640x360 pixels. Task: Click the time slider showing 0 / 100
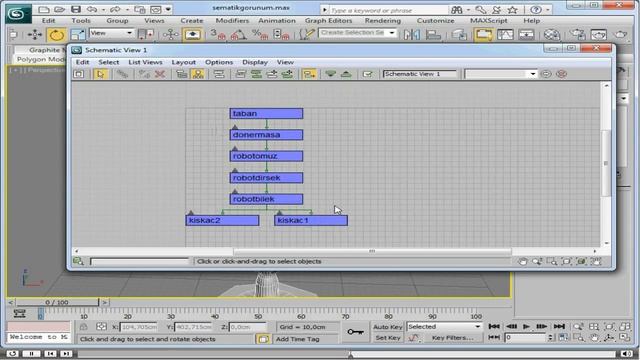click(x=57, y=302)
